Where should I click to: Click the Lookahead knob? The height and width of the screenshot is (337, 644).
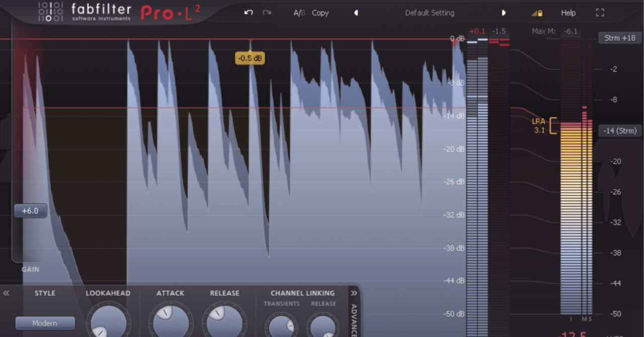(108, 322)
